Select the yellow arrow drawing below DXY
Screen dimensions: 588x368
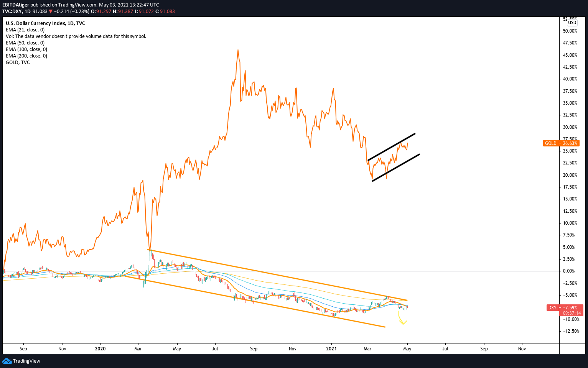pyautogui.click(x=403, y=318)
